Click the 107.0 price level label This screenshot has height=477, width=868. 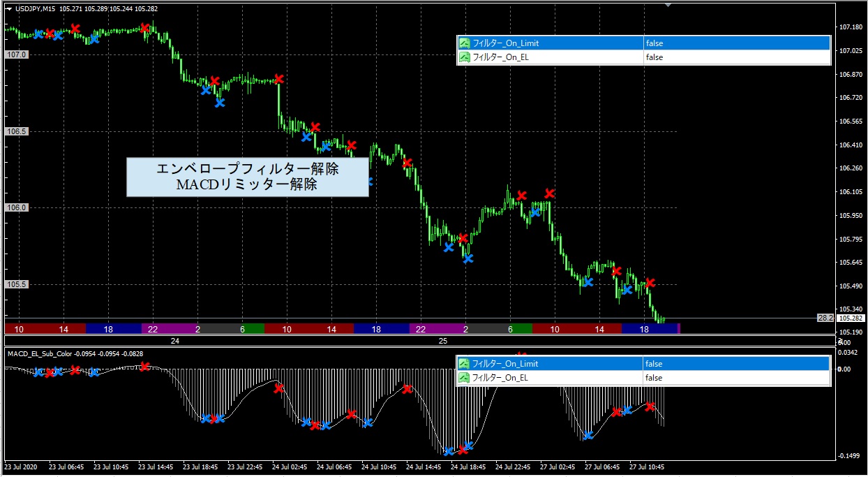coord(16,54)
